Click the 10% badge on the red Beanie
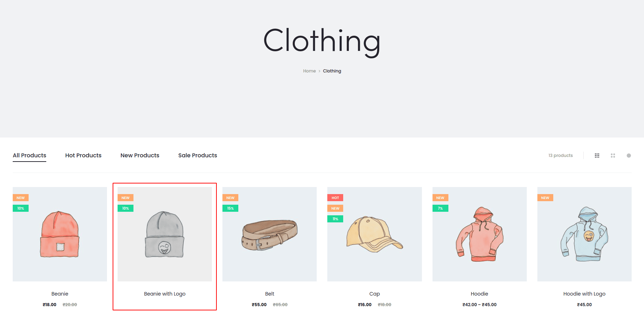The width and height of the screenshot is (644, 315). (x=20, y=208)
